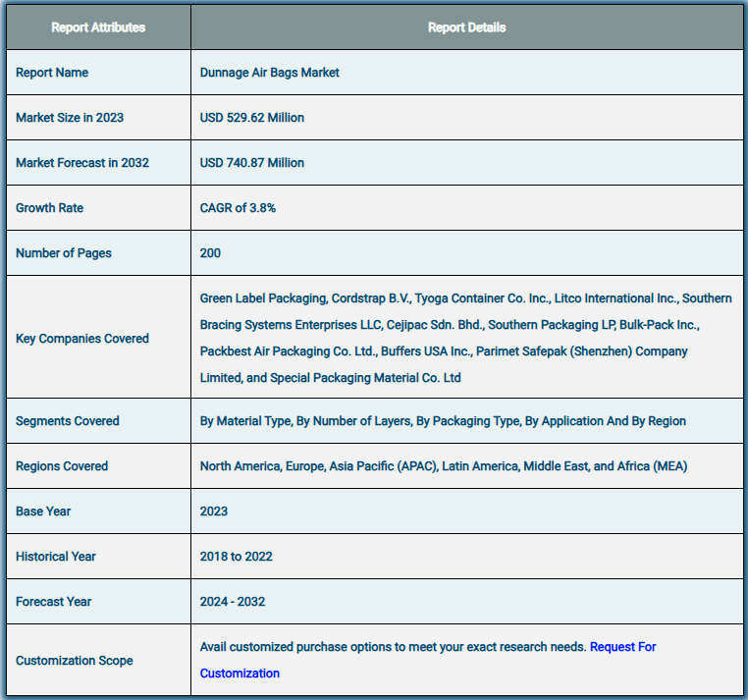748x700 pixels.
Task: Click the Green Label Packaging companies list
Action: pyautogui.click(x=465, y=338)
